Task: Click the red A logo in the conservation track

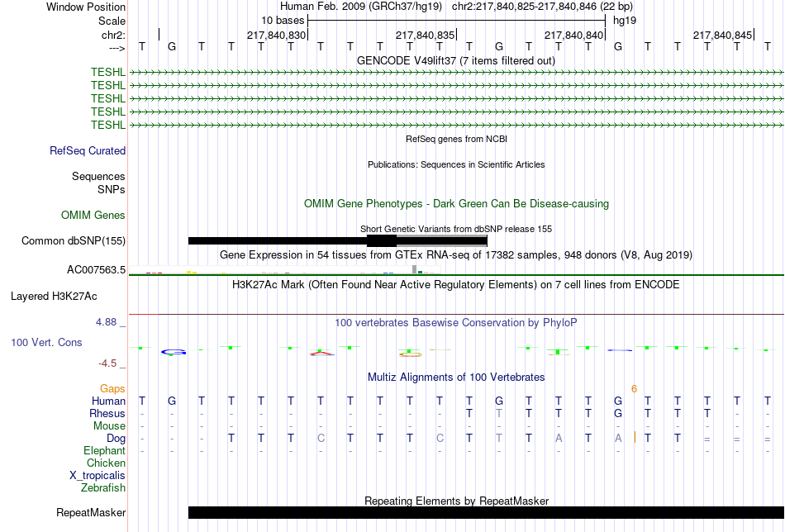Action: 321,354
